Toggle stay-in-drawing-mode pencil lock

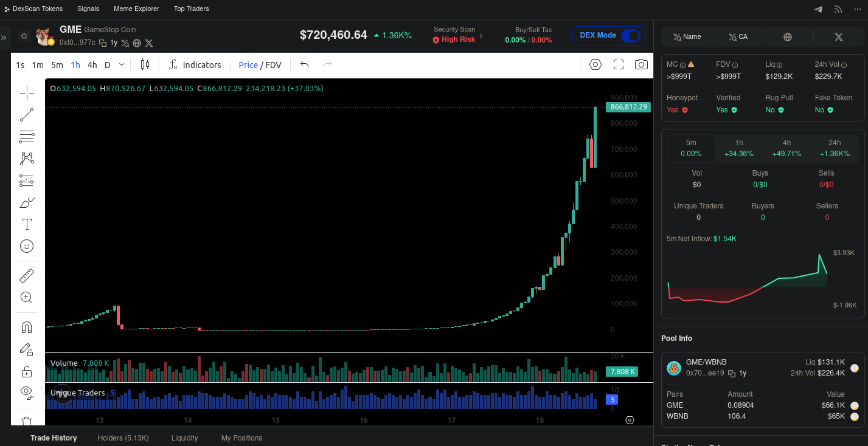pyautogui.click(x=27, y=349)
